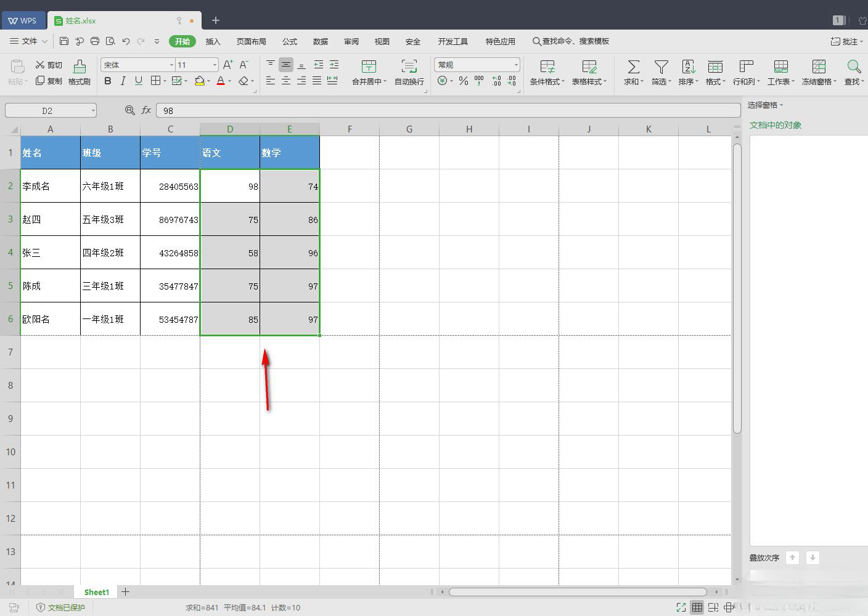Click 合并居中 merge and center
This screenshot has height=616, width=868.
[x=369, y=72]
